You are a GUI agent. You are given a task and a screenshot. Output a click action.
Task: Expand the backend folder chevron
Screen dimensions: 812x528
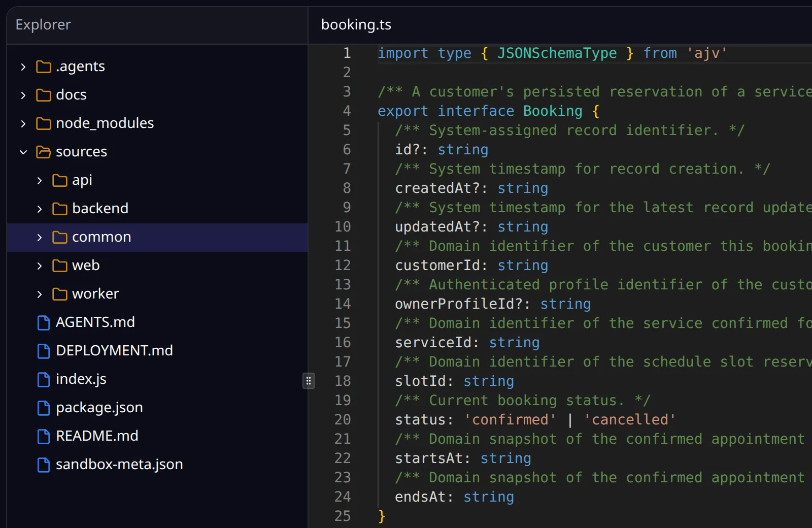coord(39,209)
